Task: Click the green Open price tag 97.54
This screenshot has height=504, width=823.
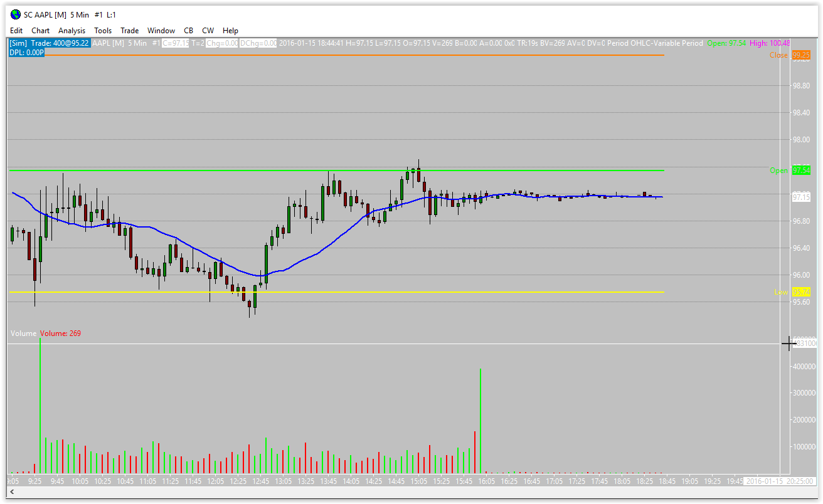Action: click(801, 171)
